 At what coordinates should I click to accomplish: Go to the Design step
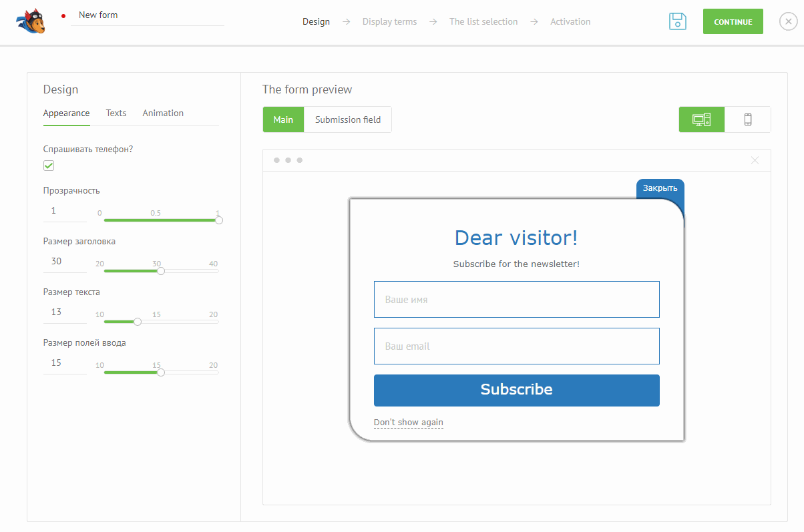(316, 22)
